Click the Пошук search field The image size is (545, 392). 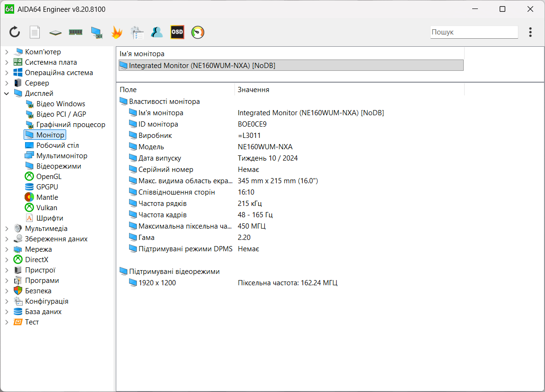pyautogui.click(x=474, y=32)
